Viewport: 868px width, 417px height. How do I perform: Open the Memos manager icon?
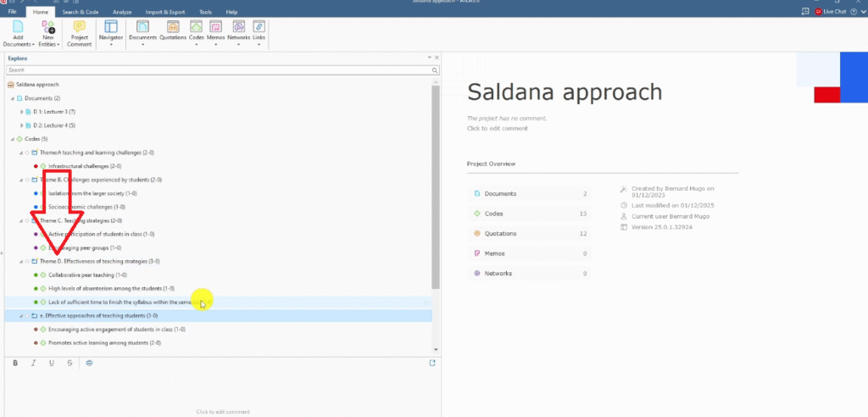click(216, 28)
